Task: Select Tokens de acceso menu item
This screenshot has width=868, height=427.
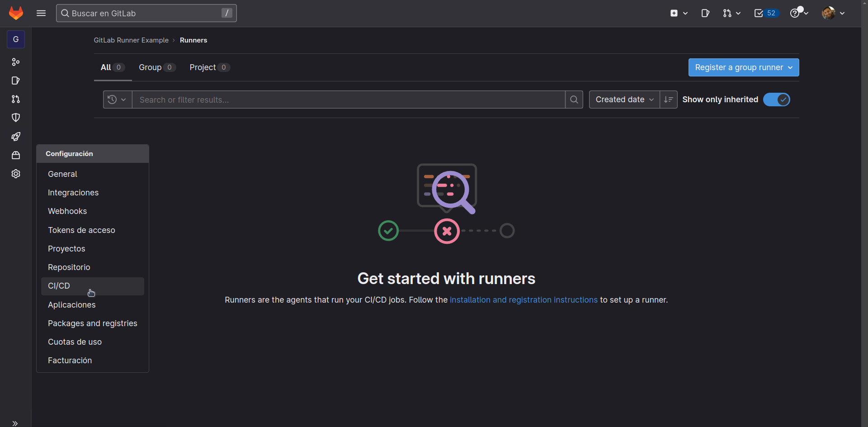Action: 93,230
